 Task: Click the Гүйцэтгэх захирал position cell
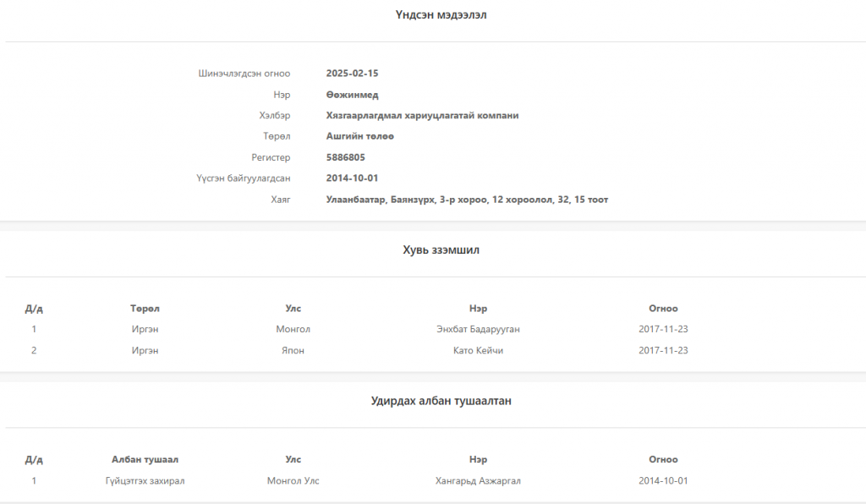(145, 481)
